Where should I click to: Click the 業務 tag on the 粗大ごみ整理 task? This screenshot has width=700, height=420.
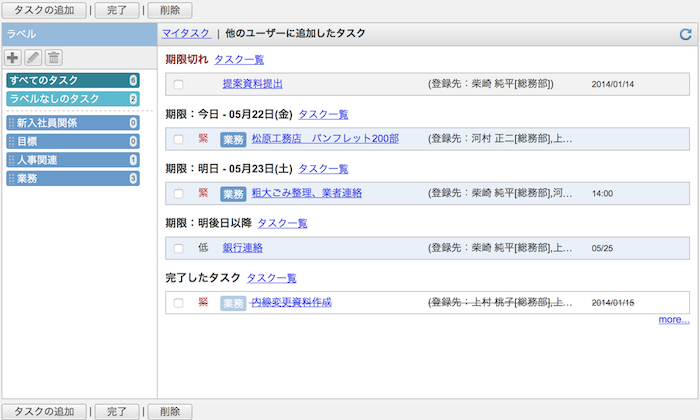(233, 194)
